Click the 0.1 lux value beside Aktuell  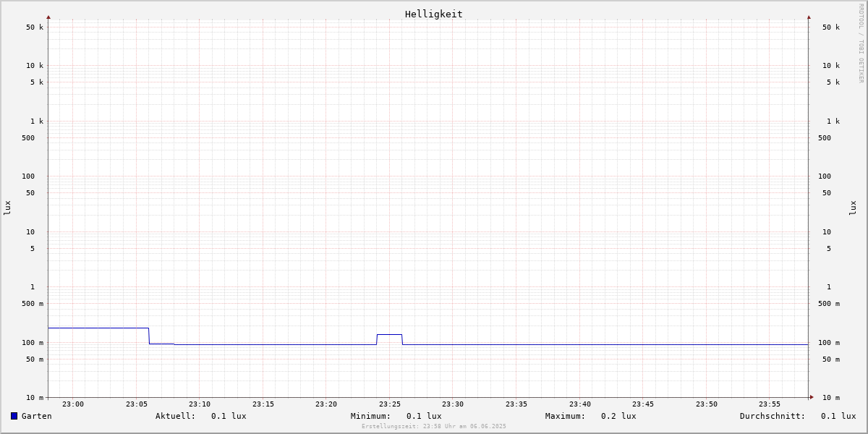(x=229, y=416)
